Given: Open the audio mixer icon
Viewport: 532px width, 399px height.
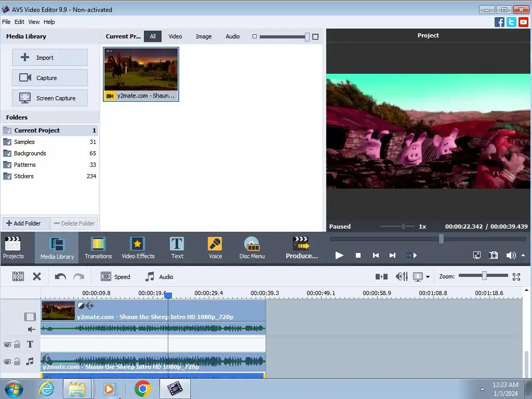Looking at the screenshot, I should (x=402, y=276).
